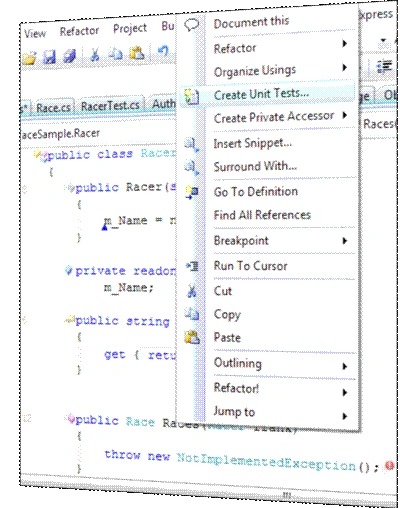This screenshot has height=508, width=400.
Task: Choose Find All References
Action: coord(262,215)
